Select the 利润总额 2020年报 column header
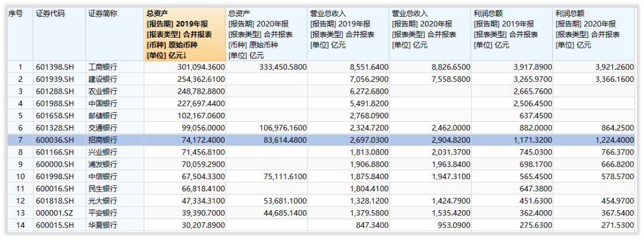The height and width of the screenshot is (240, 644). click(593, 35)
